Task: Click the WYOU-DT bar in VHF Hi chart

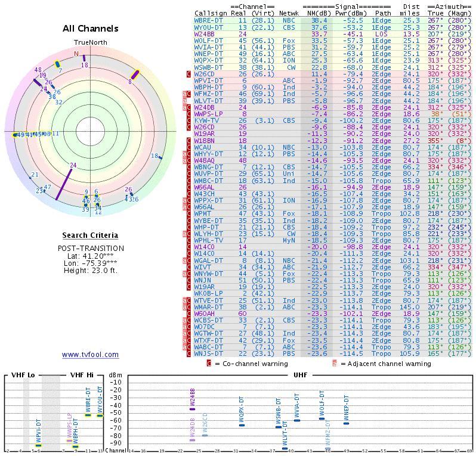Action: click(x=100, y=415)
